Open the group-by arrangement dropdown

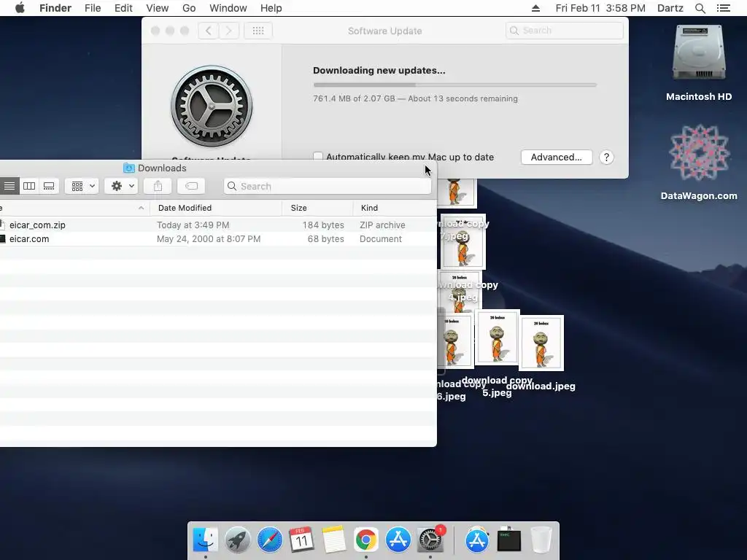pos(82,186)
